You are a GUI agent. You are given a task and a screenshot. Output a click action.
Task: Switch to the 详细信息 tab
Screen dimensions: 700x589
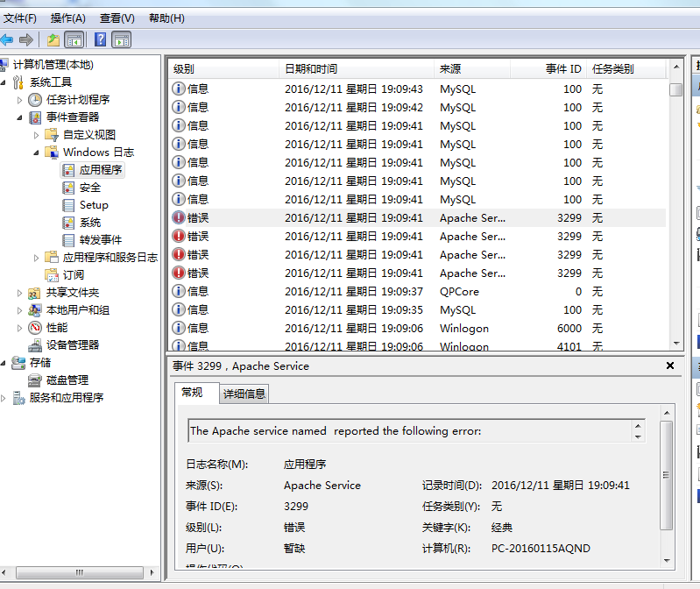point(244,394)
